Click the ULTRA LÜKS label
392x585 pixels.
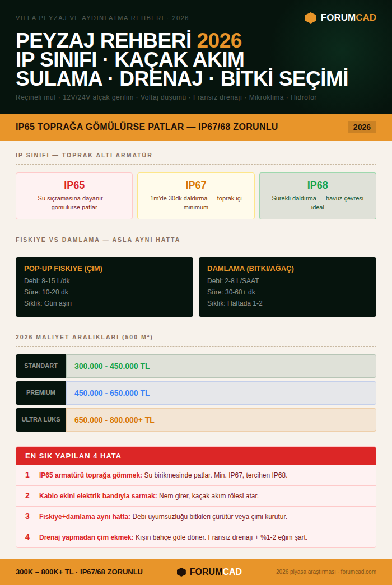coord(41,420)
